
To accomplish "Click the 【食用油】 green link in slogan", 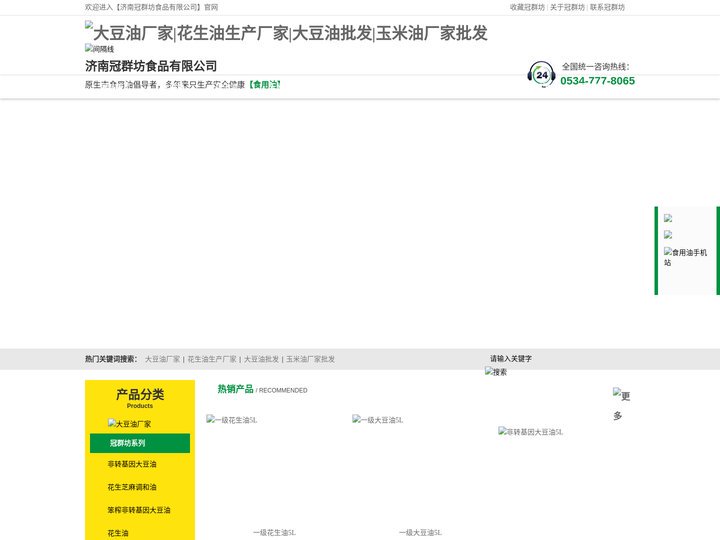I will point(264,84).
